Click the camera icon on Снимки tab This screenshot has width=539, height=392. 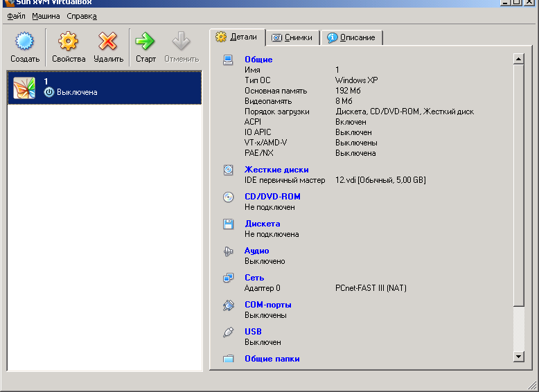[276, 37]
